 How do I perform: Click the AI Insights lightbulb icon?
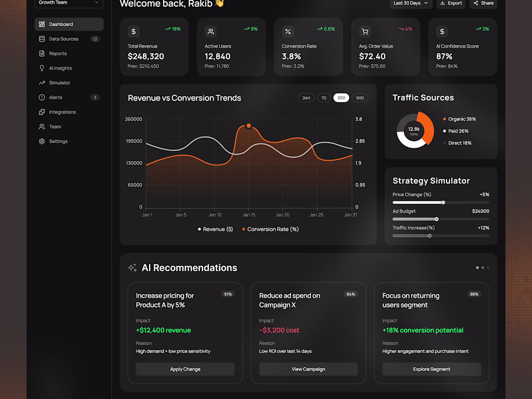point(42,68)
